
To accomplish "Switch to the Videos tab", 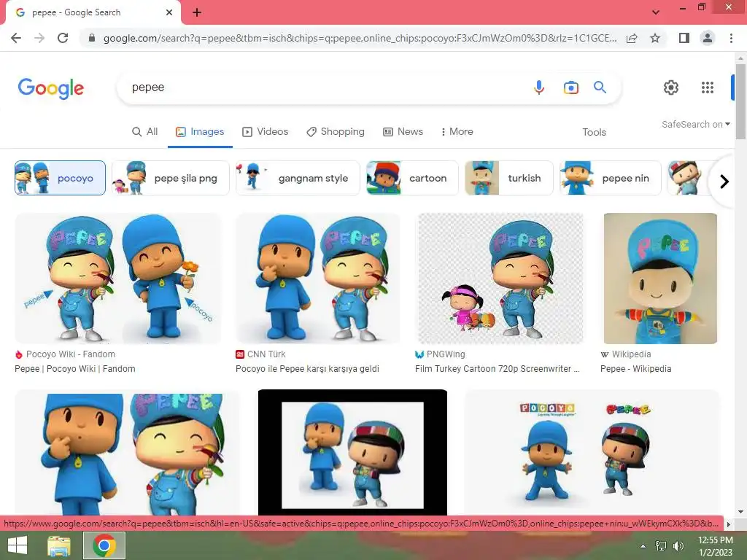I will pos(266,132).
